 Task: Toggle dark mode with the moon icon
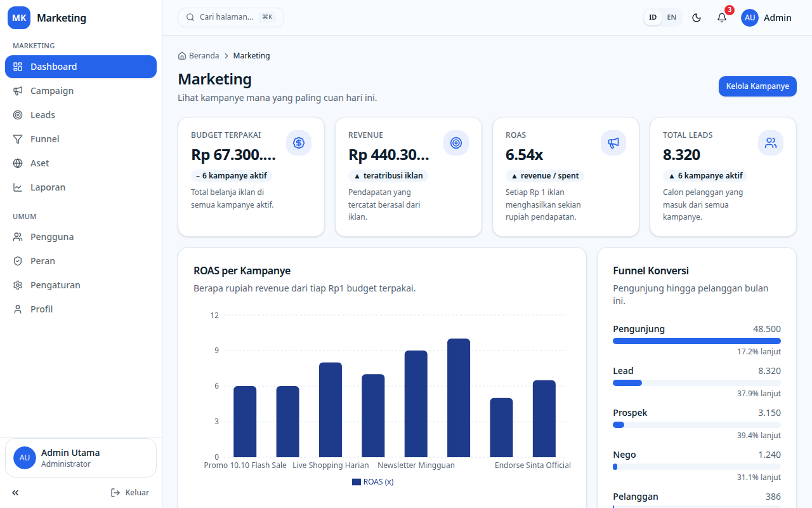[x=697, y=18]
